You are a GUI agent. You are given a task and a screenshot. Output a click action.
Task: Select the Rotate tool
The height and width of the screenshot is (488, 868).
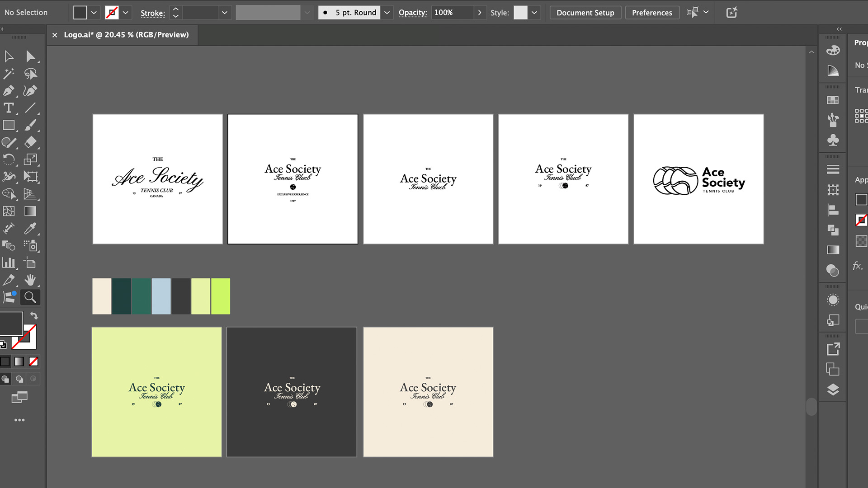point(8,160)
